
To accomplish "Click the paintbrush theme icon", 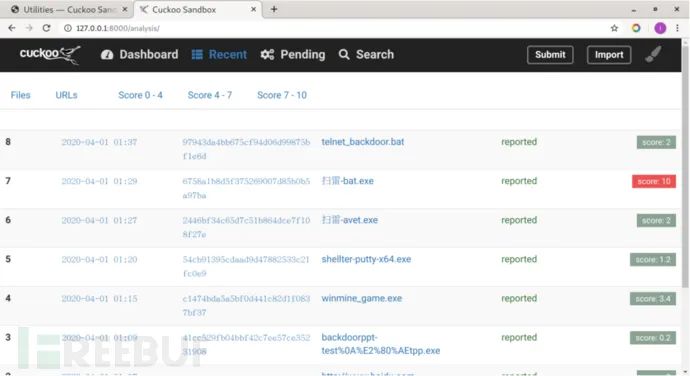I will [x=653, y=54].
